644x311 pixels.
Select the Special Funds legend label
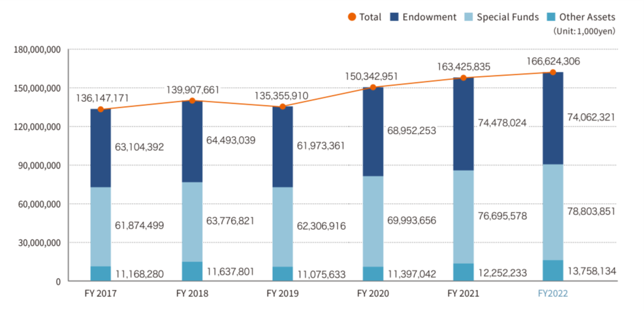coord(507,17)
